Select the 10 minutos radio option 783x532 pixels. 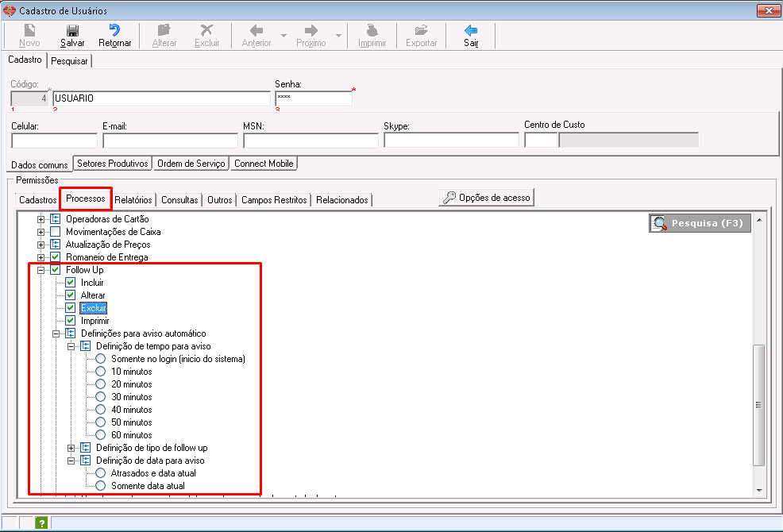100,371
